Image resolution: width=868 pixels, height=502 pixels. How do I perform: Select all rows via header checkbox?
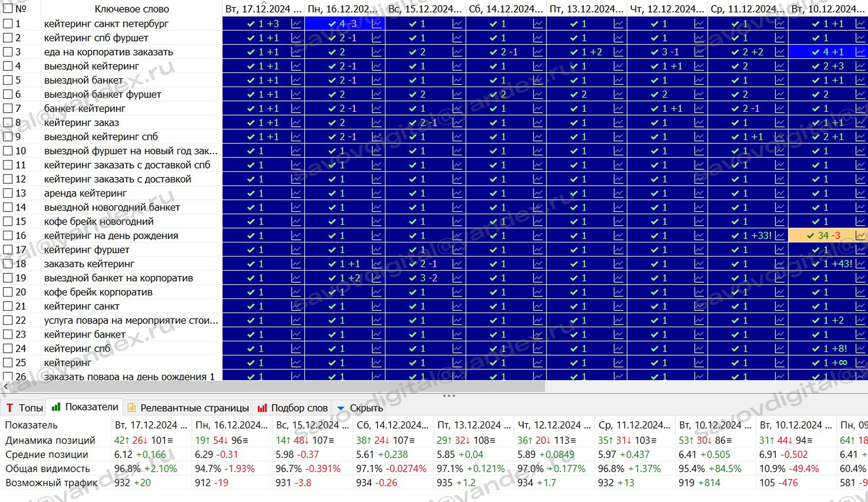click(x=8, y=8)
